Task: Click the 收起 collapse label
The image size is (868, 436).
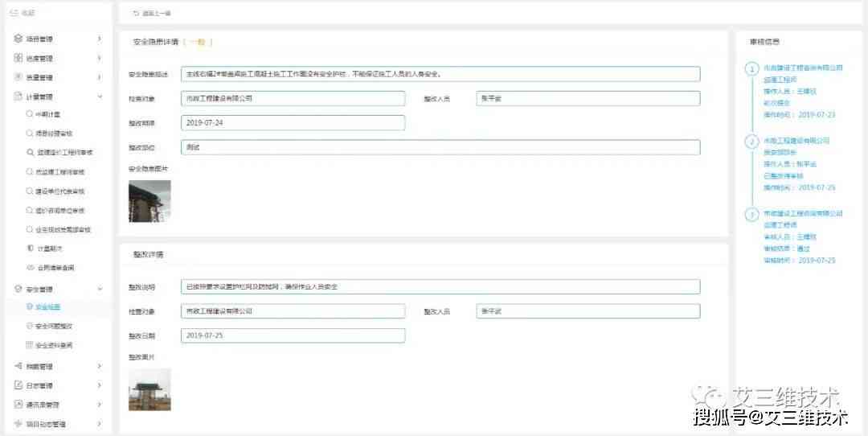Action: tap(28, 13)
